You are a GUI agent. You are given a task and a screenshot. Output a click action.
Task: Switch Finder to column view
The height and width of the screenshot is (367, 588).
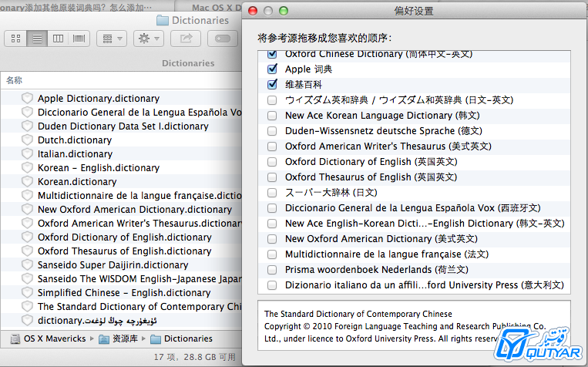[x=58, y=39]
